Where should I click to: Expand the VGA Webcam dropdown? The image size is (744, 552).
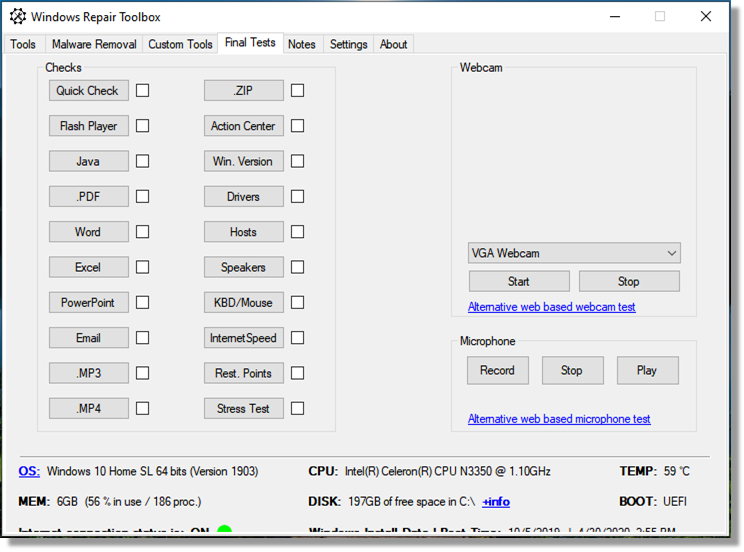[574, 253]
